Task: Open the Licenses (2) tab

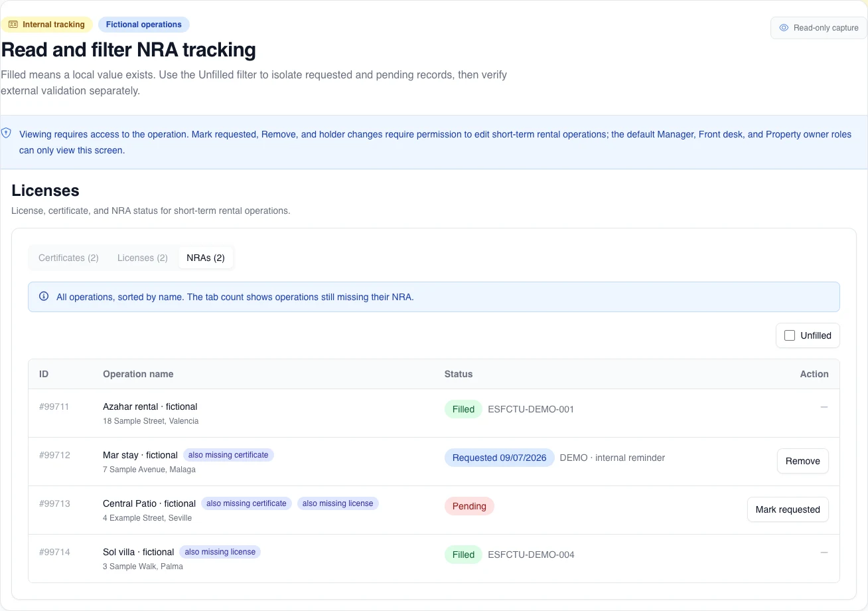Action: (143, 258)
